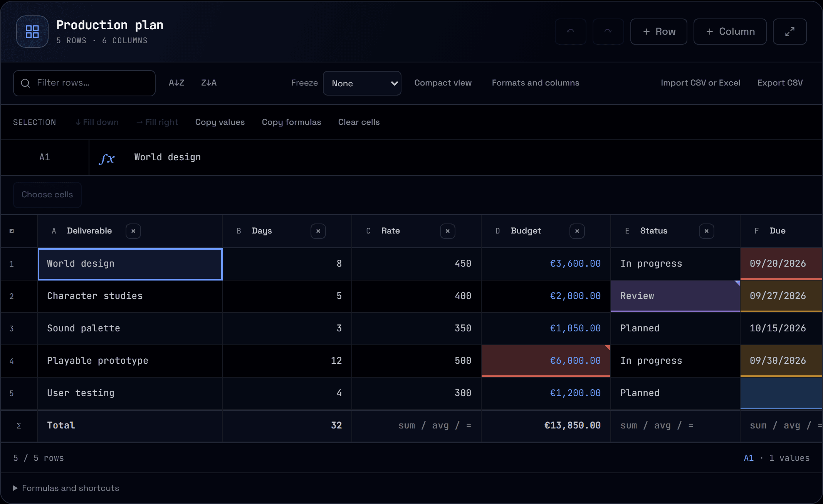
Task: Click the fx formula icon
Action: tap(107, 158)
